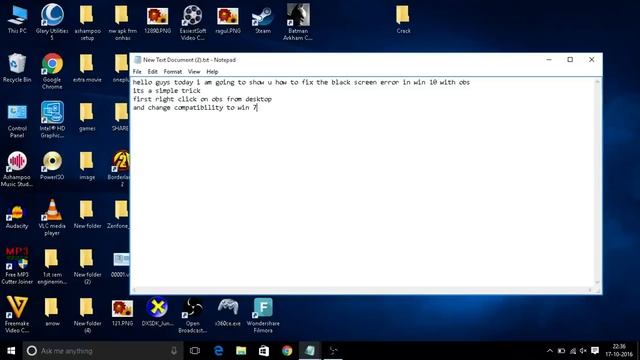Open 121.PNG image file
This screenshot has height=360, width=640.
click(122, 312)
